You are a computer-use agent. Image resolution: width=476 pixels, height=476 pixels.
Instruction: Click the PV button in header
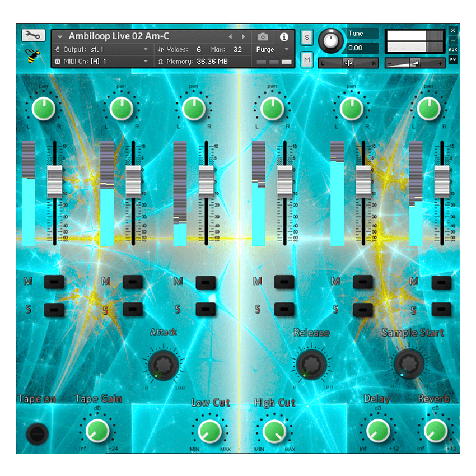pos(452,59)
